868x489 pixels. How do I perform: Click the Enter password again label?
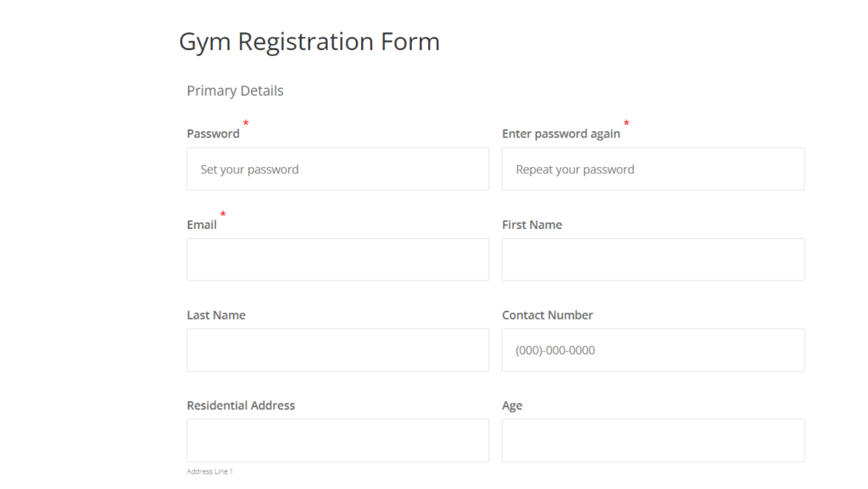pyautogui.click(x=561, y=133)
